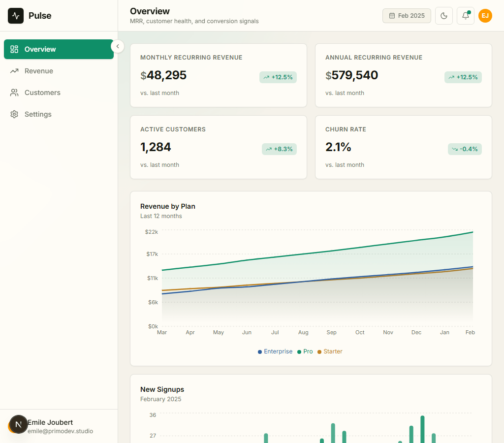This screenshot has width=504, height=443.
Task: Click the Customers people icon
Action: click(x=14, y=93)
